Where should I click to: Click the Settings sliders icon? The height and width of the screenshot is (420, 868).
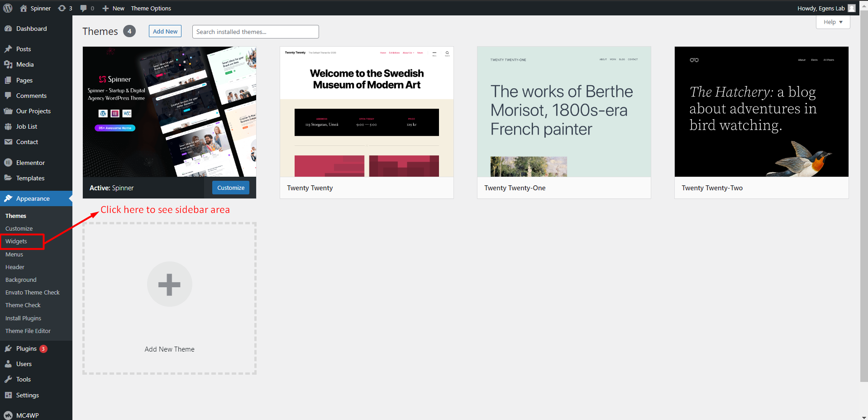tap(8, 395)
